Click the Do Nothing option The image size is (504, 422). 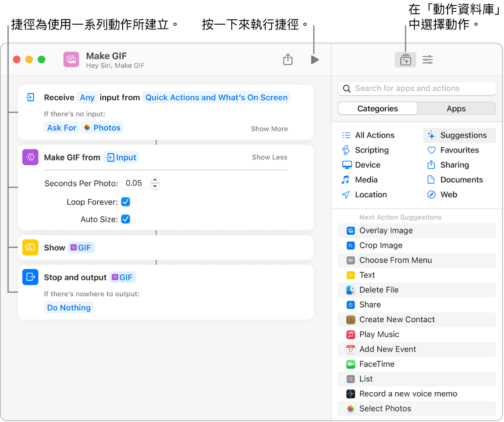click(x=69, y=307)
